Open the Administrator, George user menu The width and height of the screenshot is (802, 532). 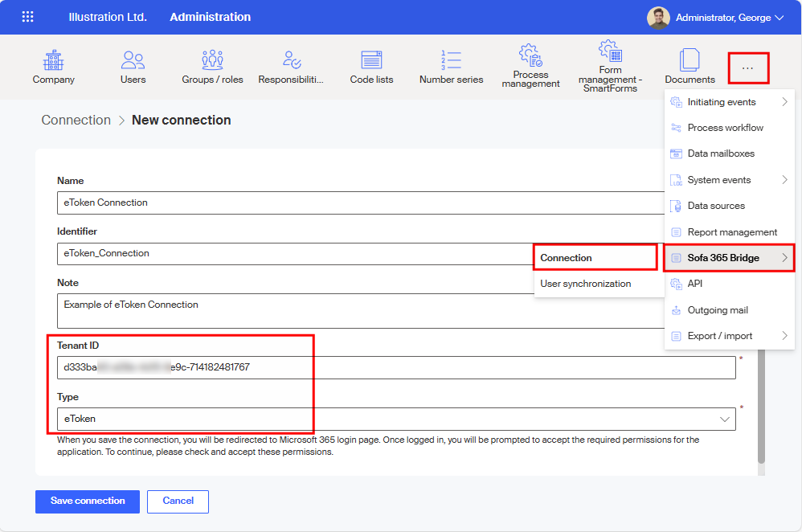(715, 17)
